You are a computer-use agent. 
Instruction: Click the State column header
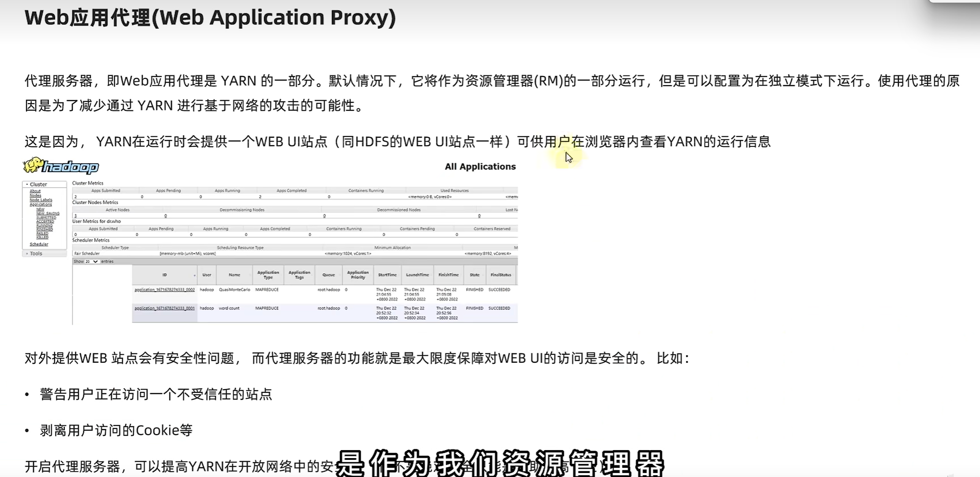(x=474, y=275)
